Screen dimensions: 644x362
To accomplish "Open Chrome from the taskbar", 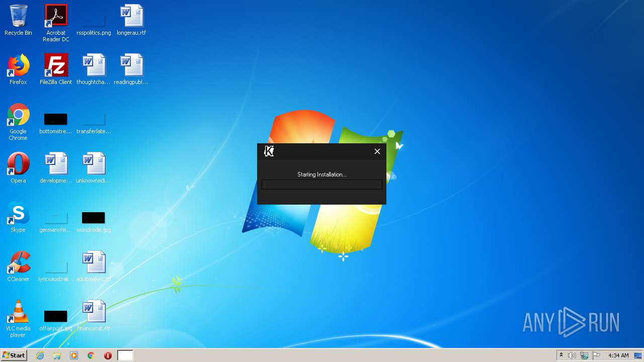I will [x=91, y=355].
